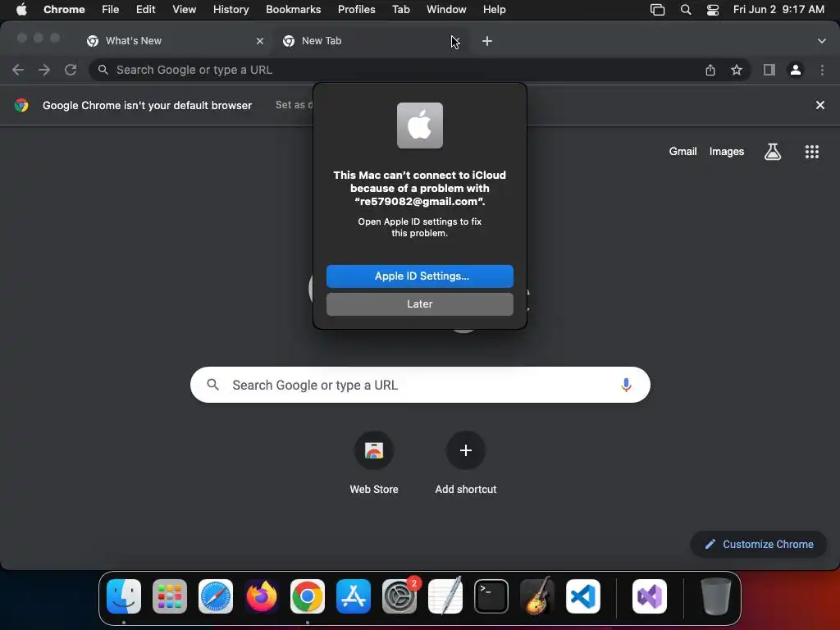Viewport: 840px width, 630px height.
Task: Open the Help menu
Action: (494, 9)
